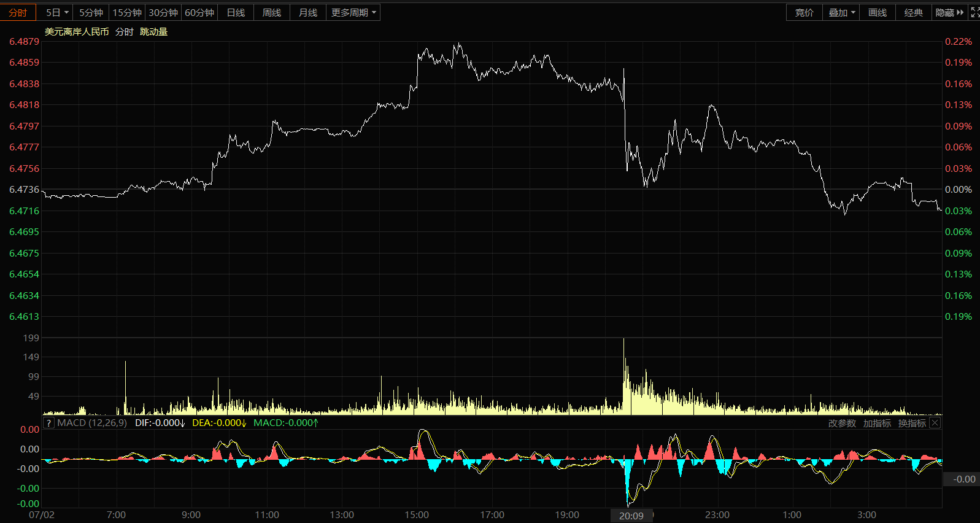Image resolution: width=980 pixels, height=523 pixels.
Task: Close the MACD indicator panel
Action: pos(935,423)
